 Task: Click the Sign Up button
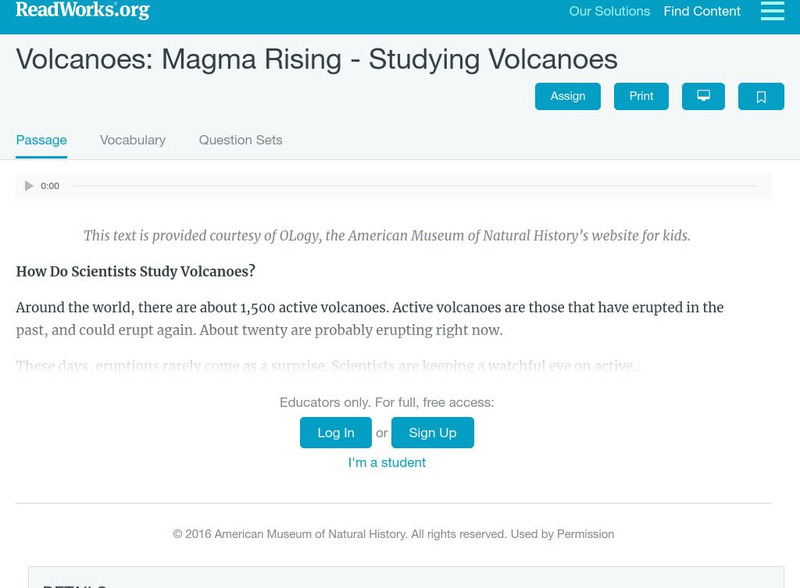click(x=432, y=433)
